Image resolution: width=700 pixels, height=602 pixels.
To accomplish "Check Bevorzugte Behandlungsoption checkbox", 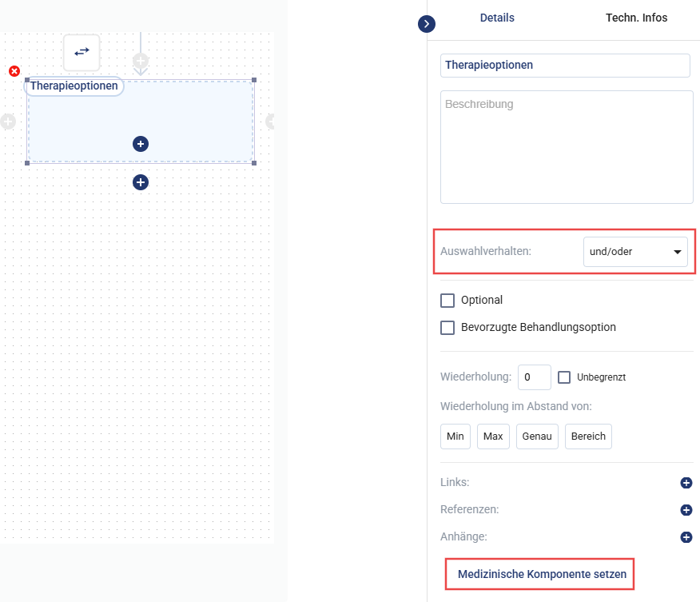I will coord(447,327).
